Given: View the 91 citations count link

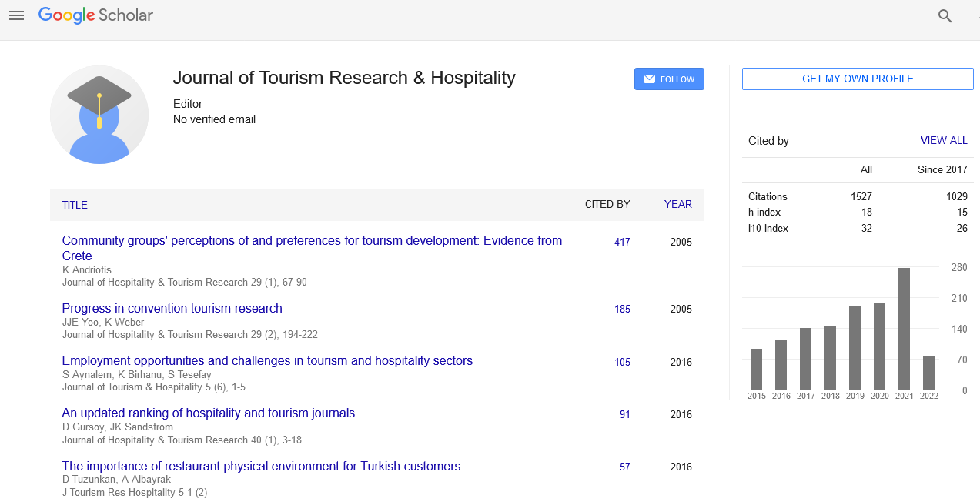Looking at the screenshot, I should click(625, 415).
